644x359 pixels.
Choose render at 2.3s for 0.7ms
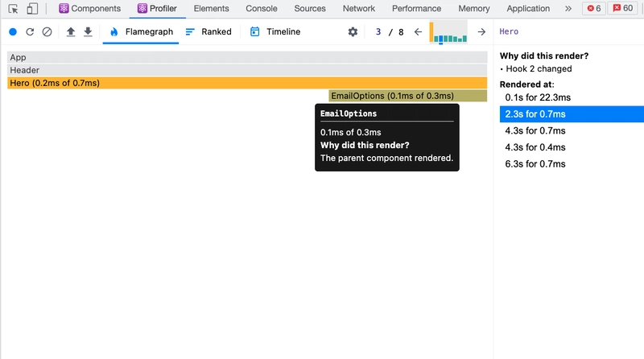pos(572,113)
